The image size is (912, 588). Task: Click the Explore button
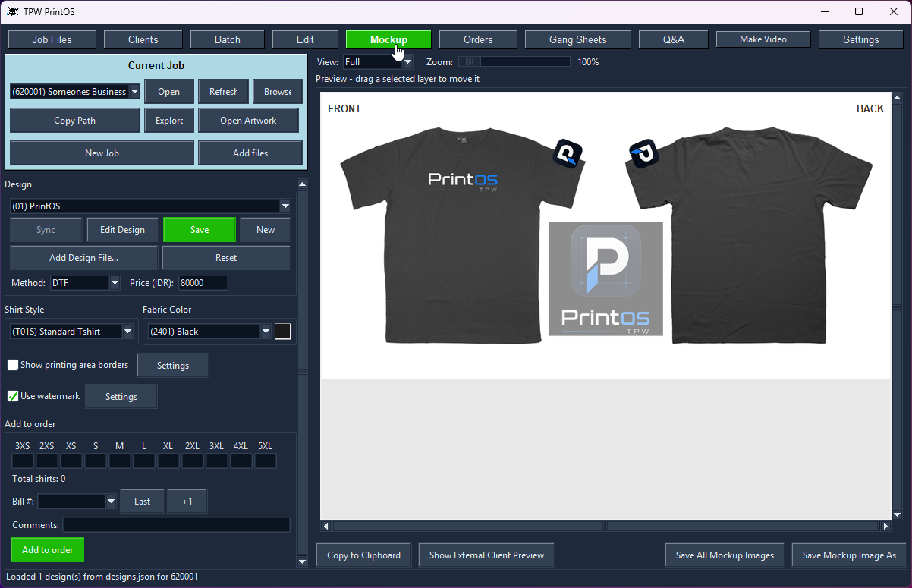[x=169, y=121]
